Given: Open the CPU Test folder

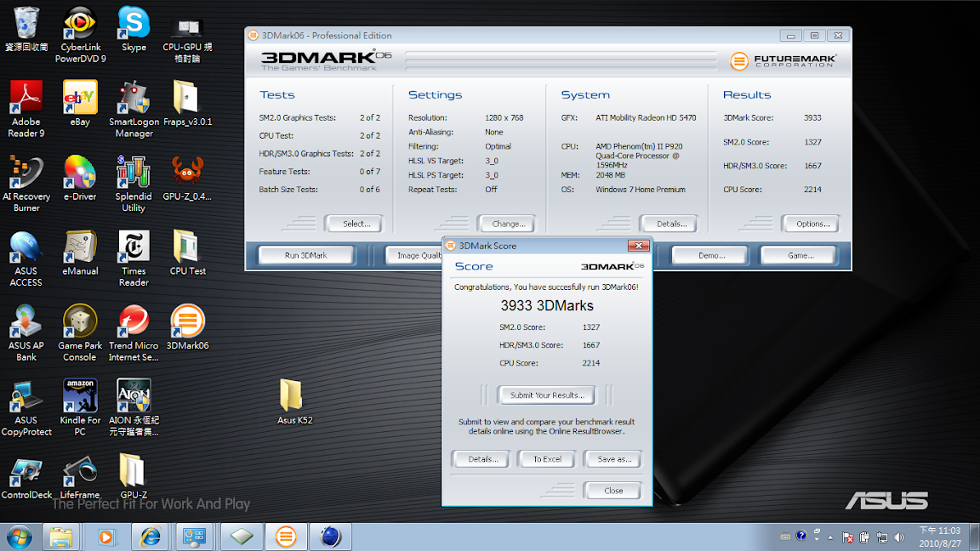Looking at the screenshot, I should click(187, 253).
